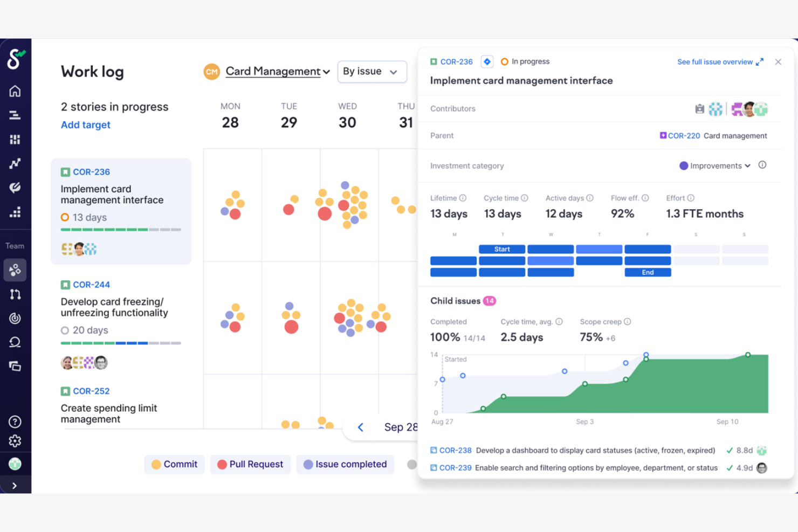Toggle the Pull Request legend filter
Viewport: 798px width, 532px height.
(250, 464)
